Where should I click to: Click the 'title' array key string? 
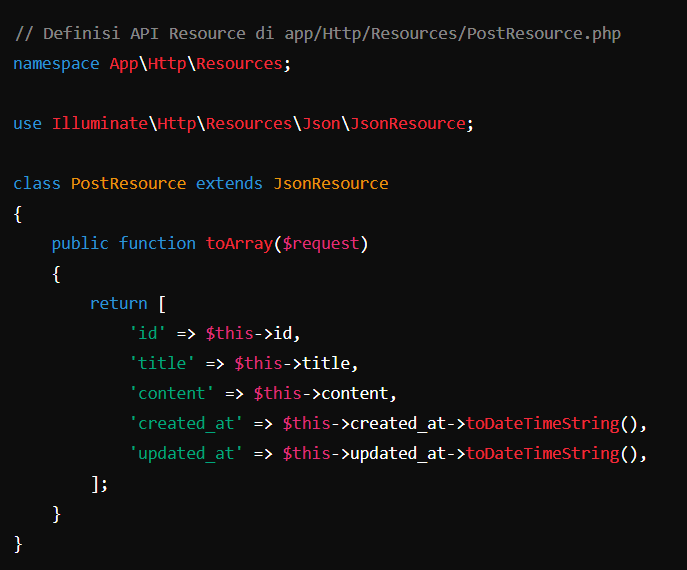(162, 364)
